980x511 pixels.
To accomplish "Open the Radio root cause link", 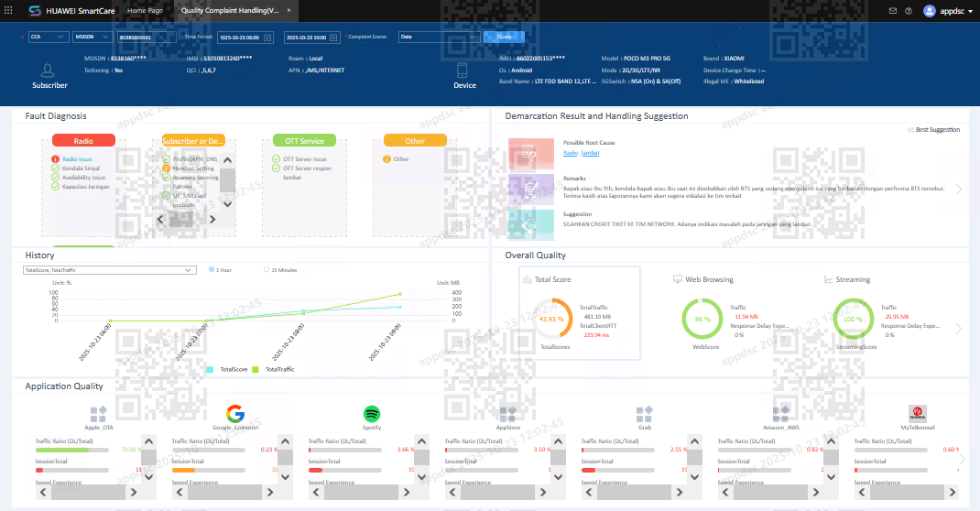I will [x=570, y=153].
